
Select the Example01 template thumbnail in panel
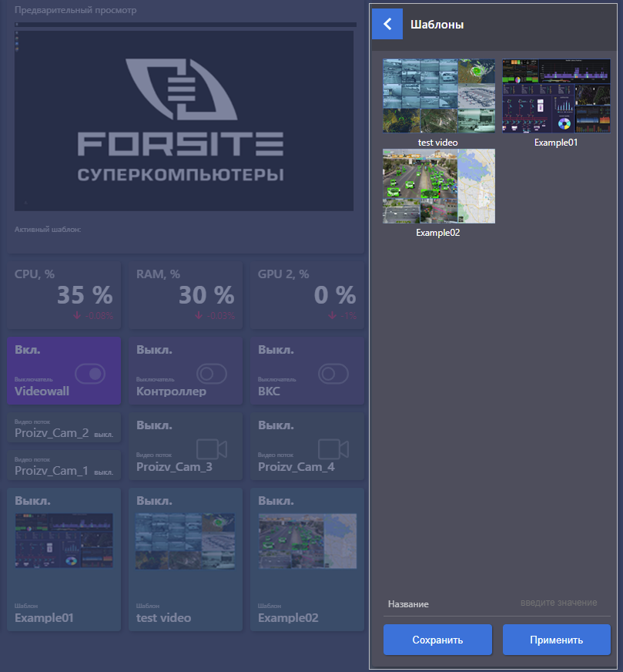(556, 96)
